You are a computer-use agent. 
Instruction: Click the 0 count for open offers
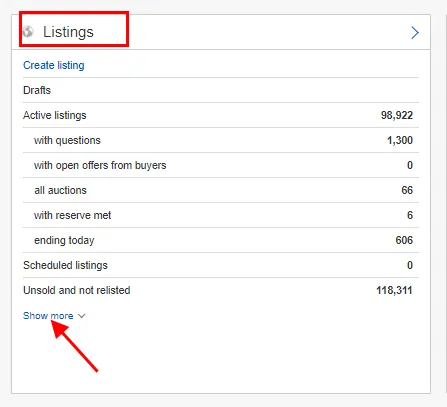point(410,165)
